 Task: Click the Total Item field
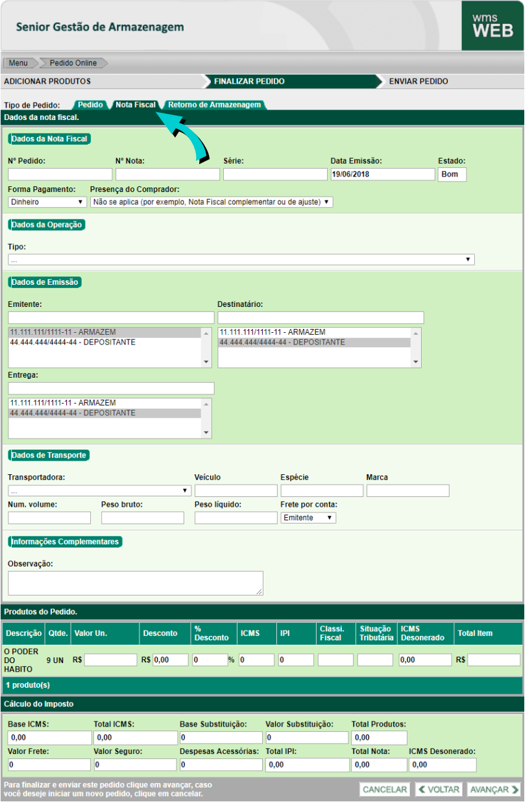(x=494, y=660)
